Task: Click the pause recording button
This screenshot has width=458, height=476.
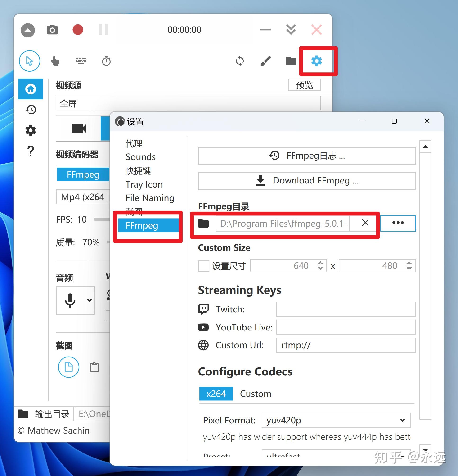Action: coord(103,30)
